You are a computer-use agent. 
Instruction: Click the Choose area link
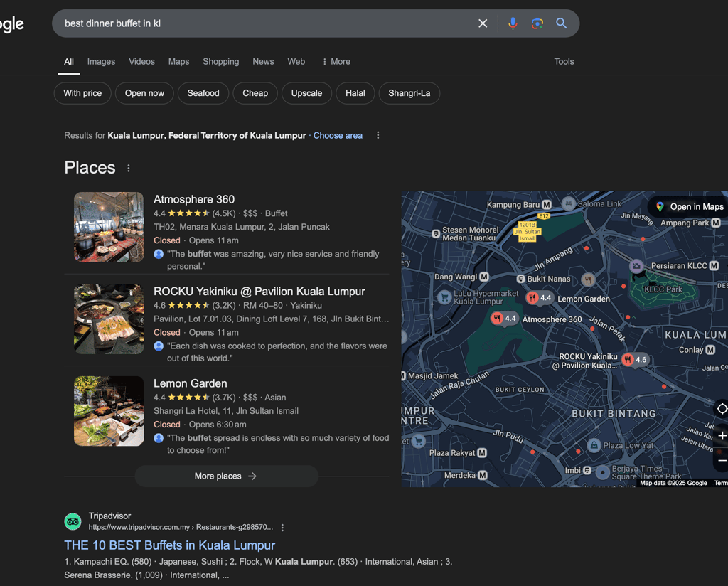pos(338,136)
